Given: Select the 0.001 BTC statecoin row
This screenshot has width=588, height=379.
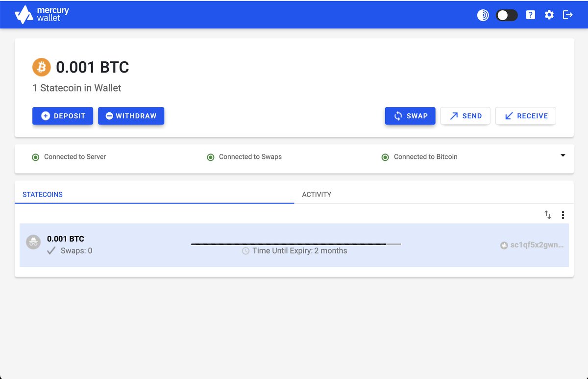Looking at the screenshot, I should [x=294, y=245].
